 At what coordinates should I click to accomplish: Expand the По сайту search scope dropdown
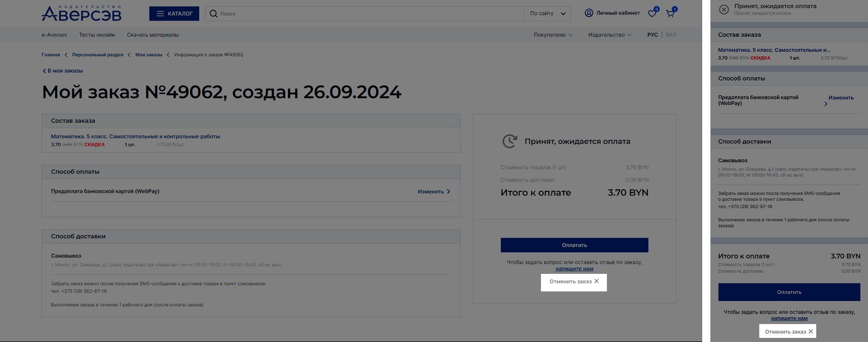(x=547, y=14)
